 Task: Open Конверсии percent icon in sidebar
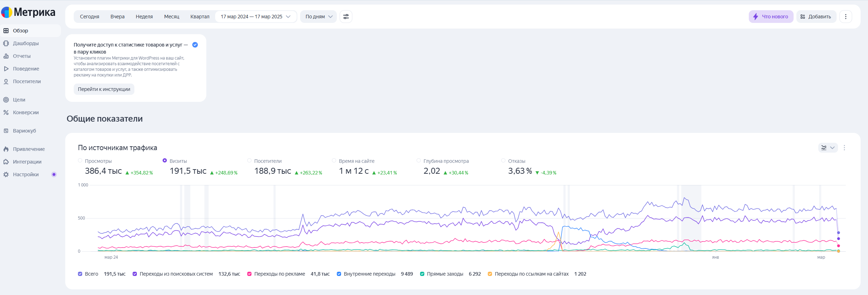coord(6,112)
